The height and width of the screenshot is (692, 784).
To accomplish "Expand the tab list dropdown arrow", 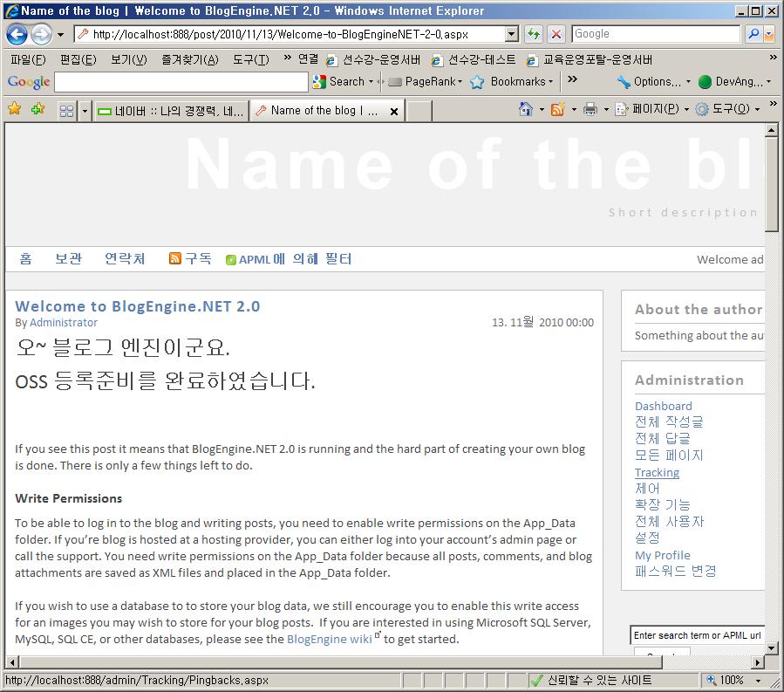I will coord(85,111).
